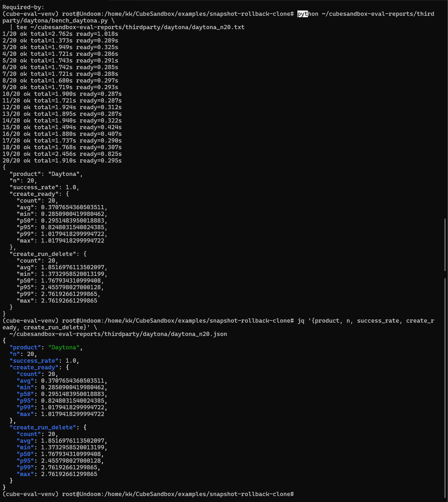Select the "8/20 ok total=1.680s" result line
This screenshot has width=448, height=502.
[60, 80]
